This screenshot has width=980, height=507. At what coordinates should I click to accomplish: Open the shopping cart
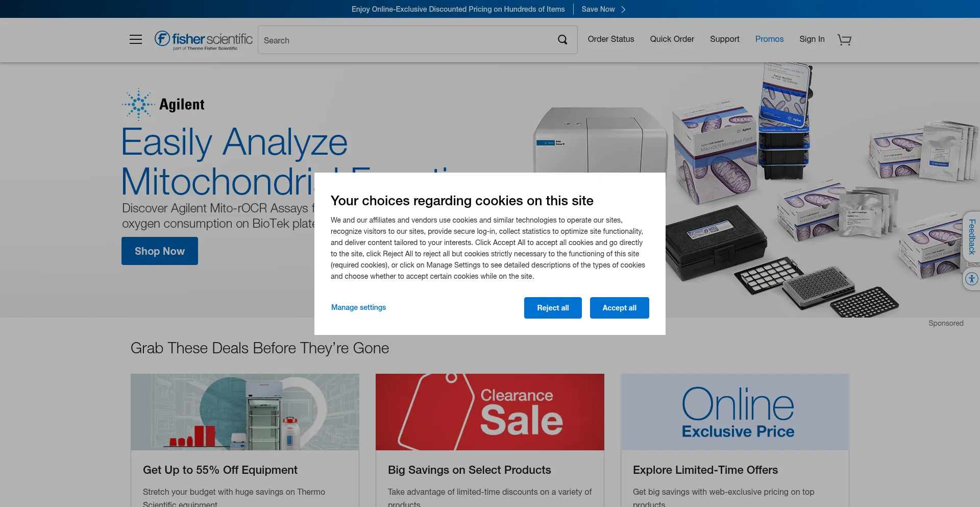844,40
